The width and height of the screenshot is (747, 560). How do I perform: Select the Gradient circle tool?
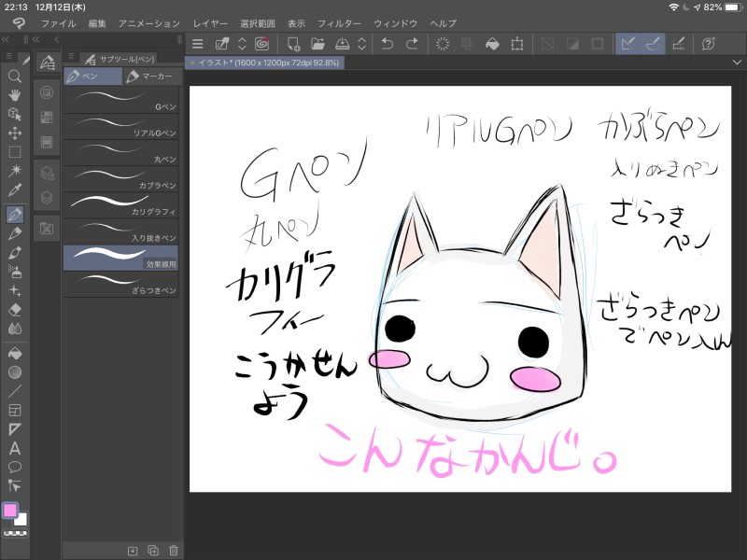15,372
